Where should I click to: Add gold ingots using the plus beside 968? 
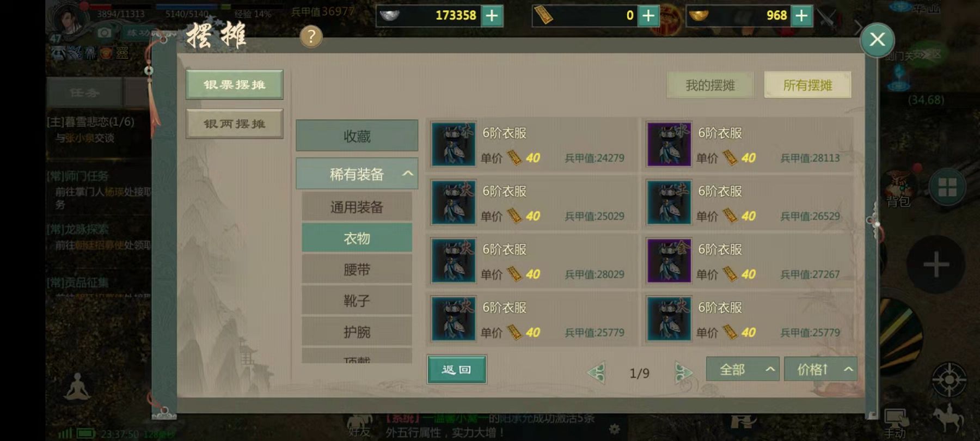tap(801, 15)
